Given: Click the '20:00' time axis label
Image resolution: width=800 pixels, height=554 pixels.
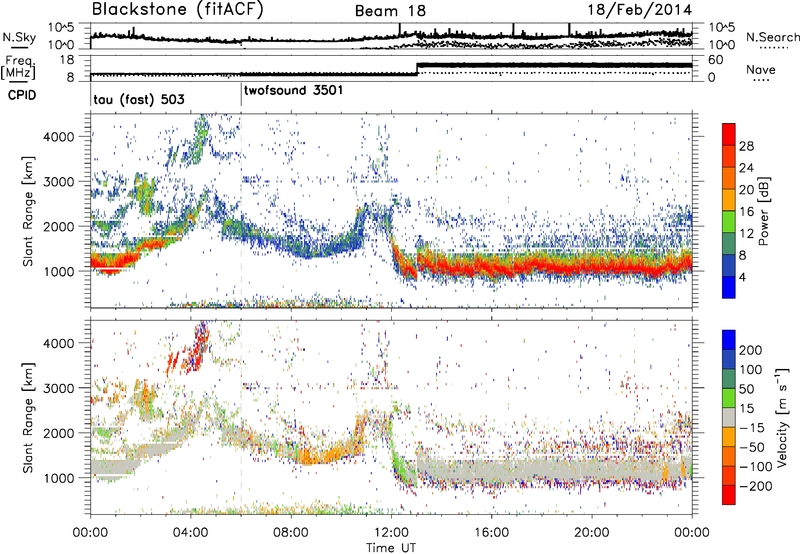Looking at the screenshot, I should (591, 533).
